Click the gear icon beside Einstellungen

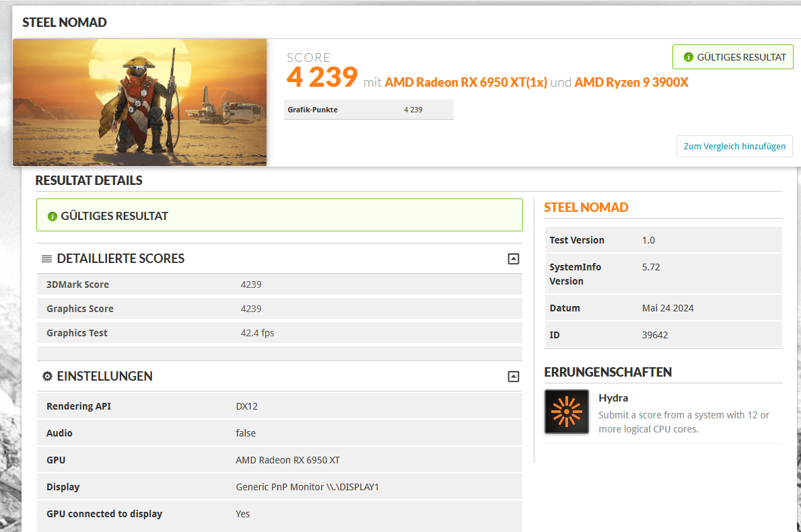click(x=47, y=376)
